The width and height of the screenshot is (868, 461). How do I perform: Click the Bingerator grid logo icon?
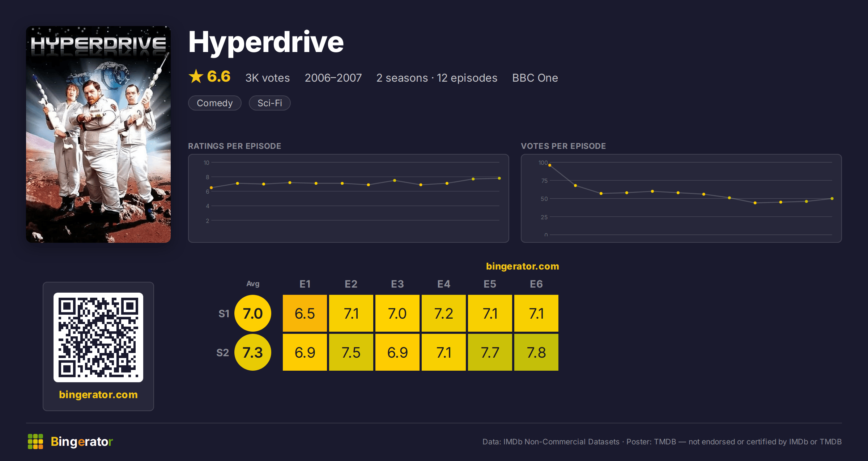pos(35,441)
